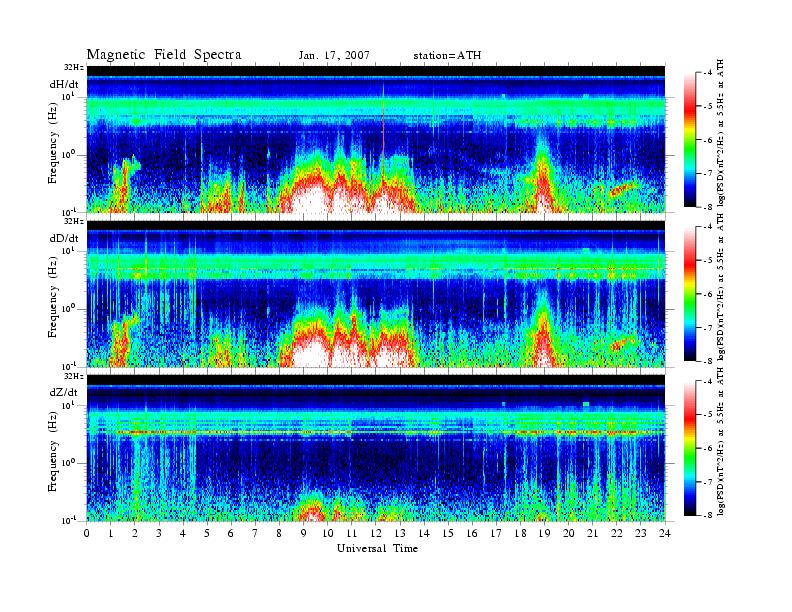Click the "Universal Time" axis title

click(377, 548)
